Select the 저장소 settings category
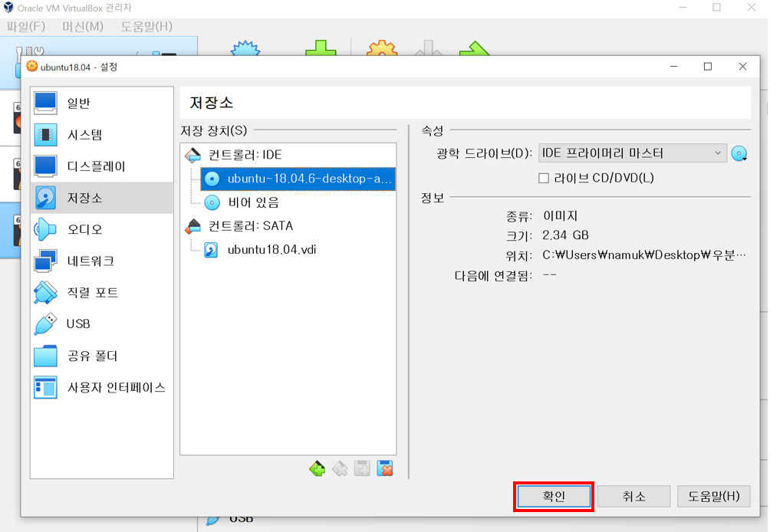Screen dimensions: 770x532 pos(102,198)
